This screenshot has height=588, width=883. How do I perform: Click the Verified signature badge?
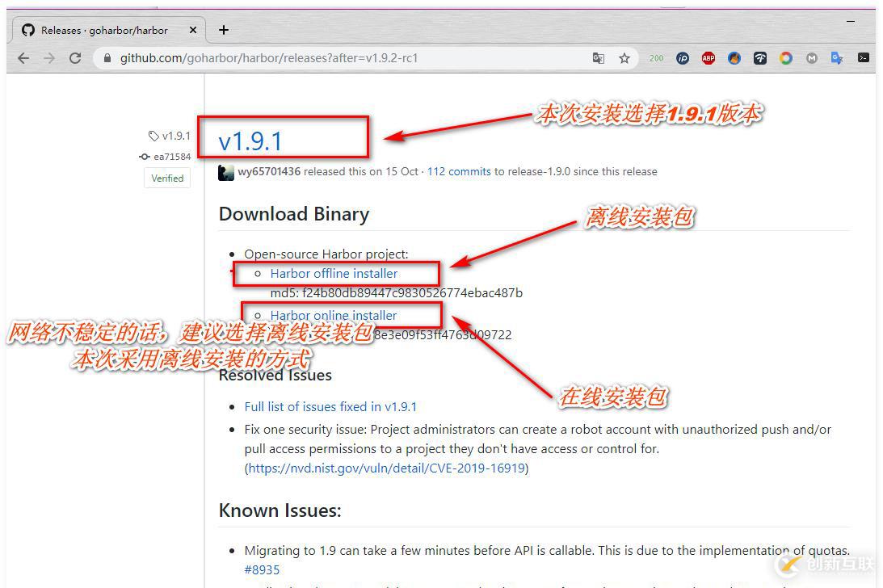167,178
